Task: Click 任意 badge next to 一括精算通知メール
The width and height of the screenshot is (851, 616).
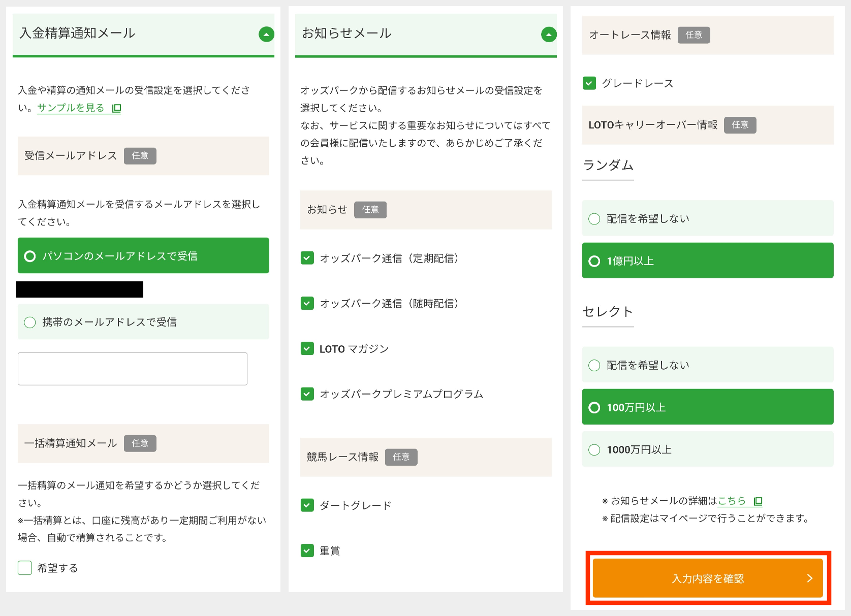Action: tap(140, 443)
